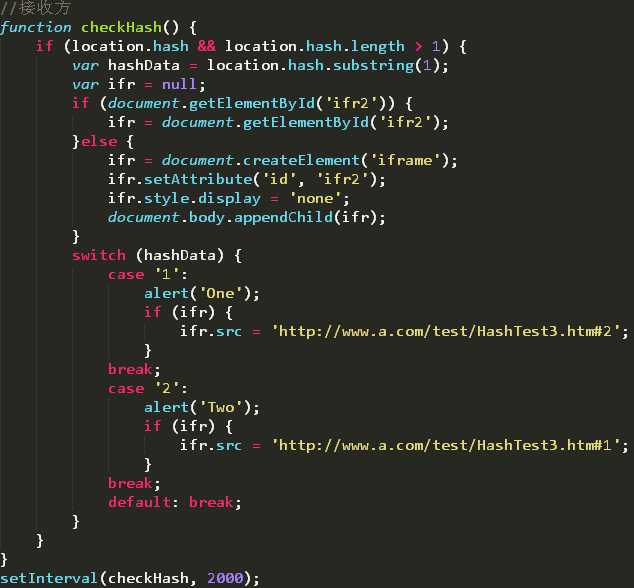Click the switch keyword
The image size is (634, 588).
click(x=99, y=255)
